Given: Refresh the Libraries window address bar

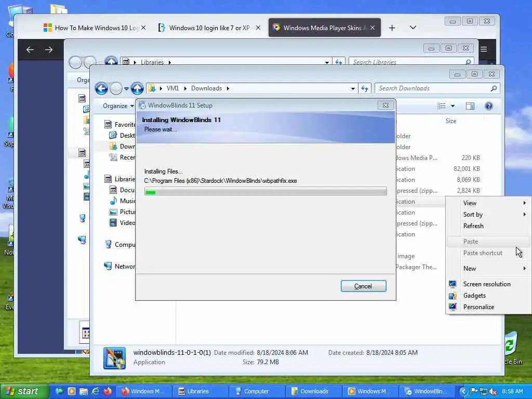Looking at the screenshot, I should (x=339, y=62).
